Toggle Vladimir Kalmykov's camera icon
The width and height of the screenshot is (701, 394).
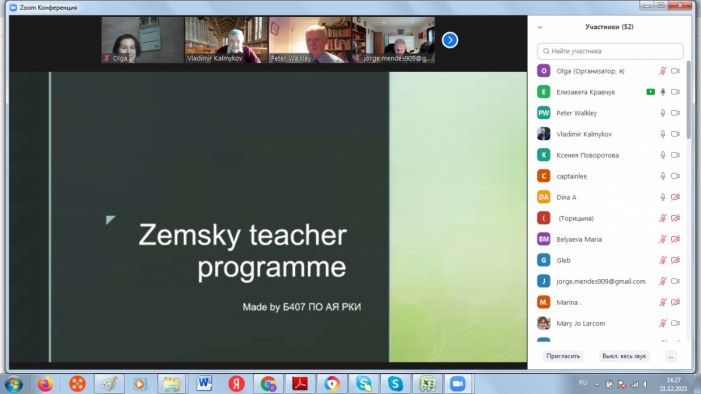pos(675,134)
